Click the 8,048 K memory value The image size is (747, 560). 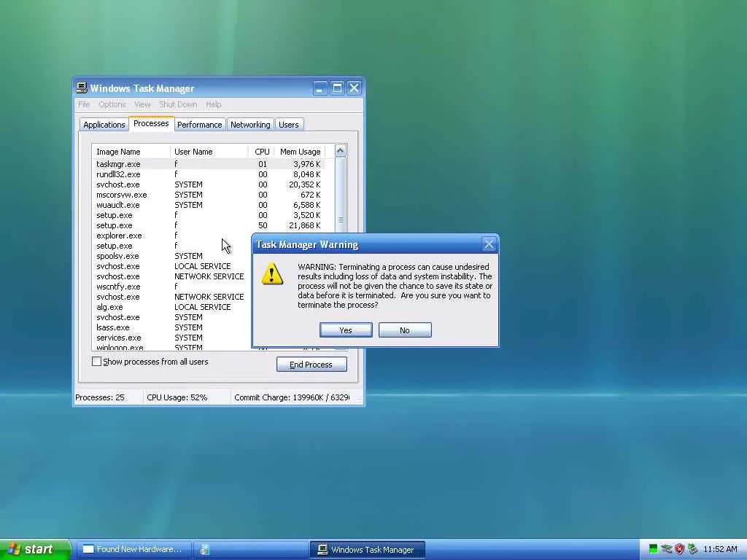[x=307, y=174]
